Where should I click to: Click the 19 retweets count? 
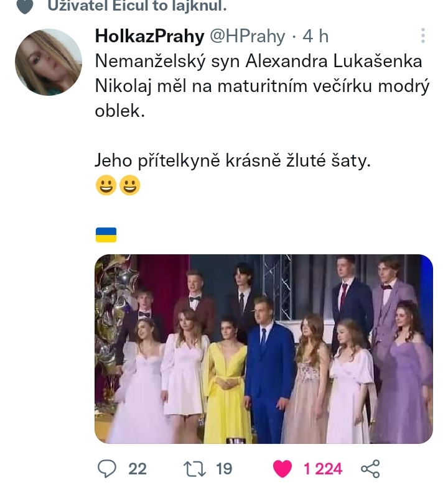(224, 469)
